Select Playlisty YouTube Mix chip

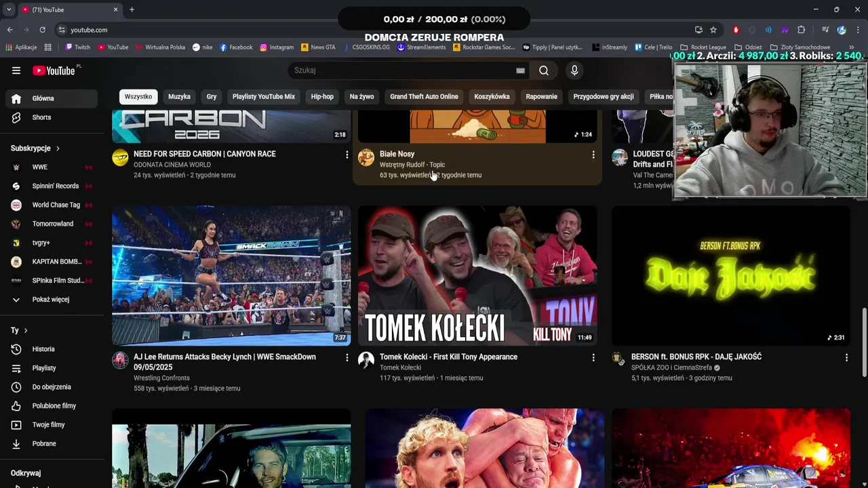coord(264,97)
